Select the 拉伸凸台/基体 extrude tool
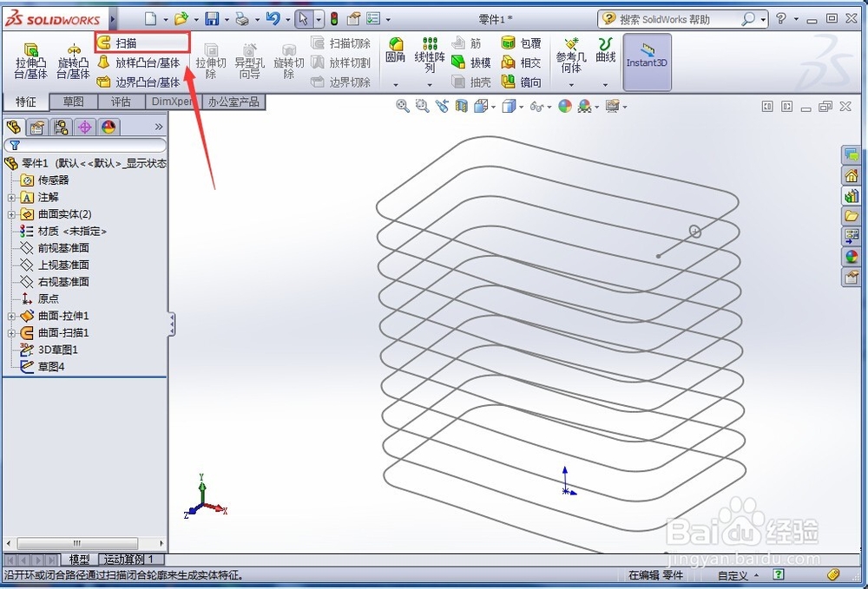This screenshot has width=868, height=589. [30, 60]
